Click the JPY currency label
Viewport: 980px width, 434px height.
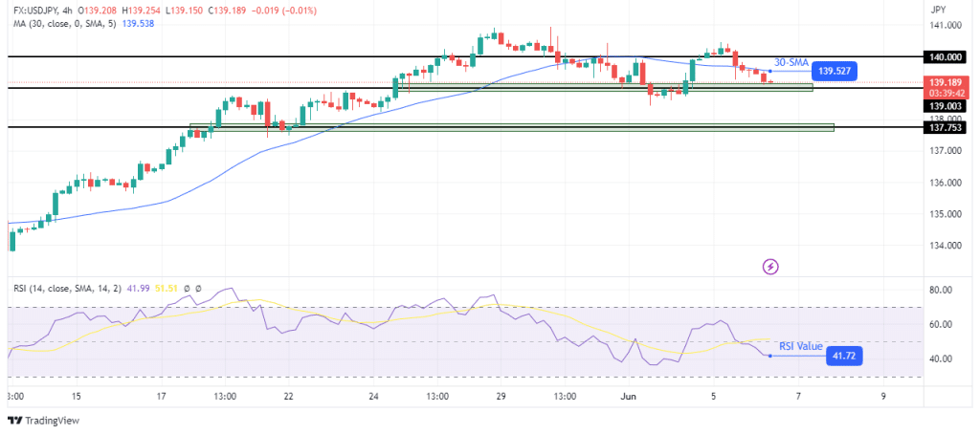(939, 11)
